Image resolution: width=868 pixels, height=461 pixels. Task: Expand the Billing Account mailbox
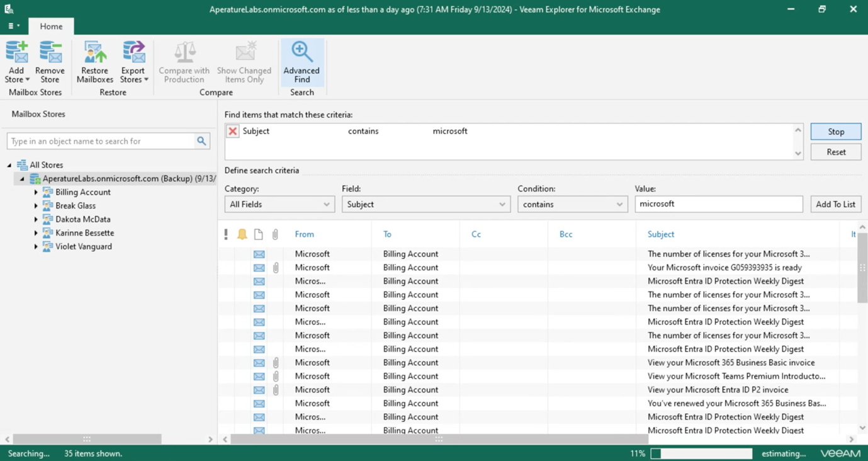tap(36, 192)
